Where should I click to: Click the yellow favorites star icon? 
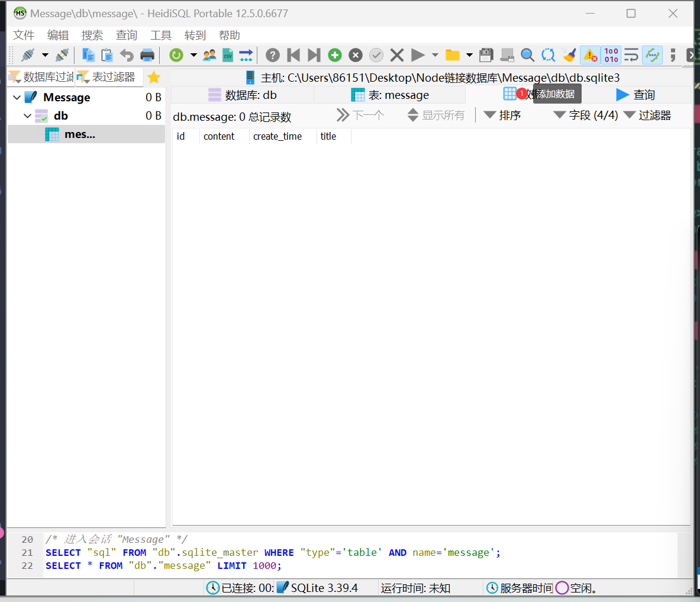point(154,78)
